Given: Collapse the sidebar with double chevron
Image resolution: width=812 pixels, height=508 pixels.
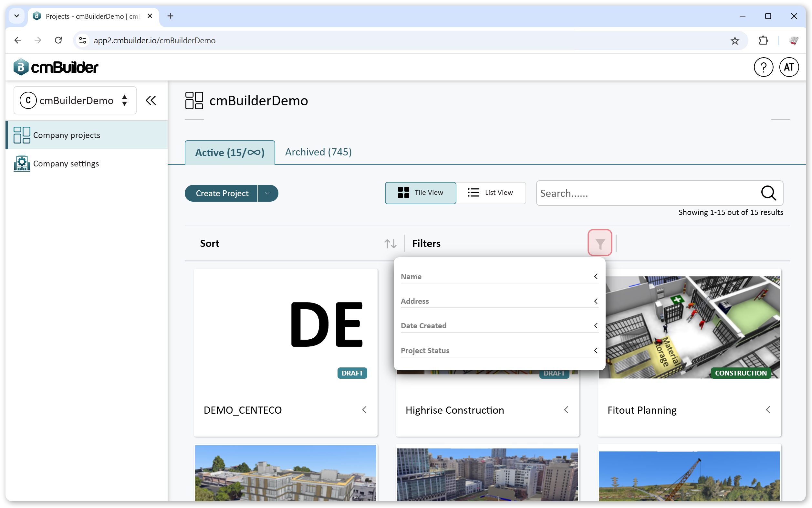Looking at the screenshot, I should pyautogui.click(x=151, y=101).
